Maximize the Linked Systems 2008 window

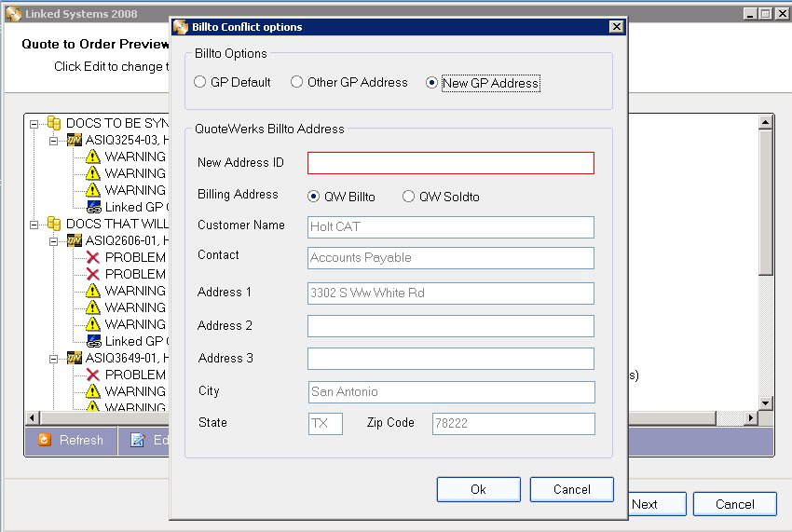tap(766, 14)
